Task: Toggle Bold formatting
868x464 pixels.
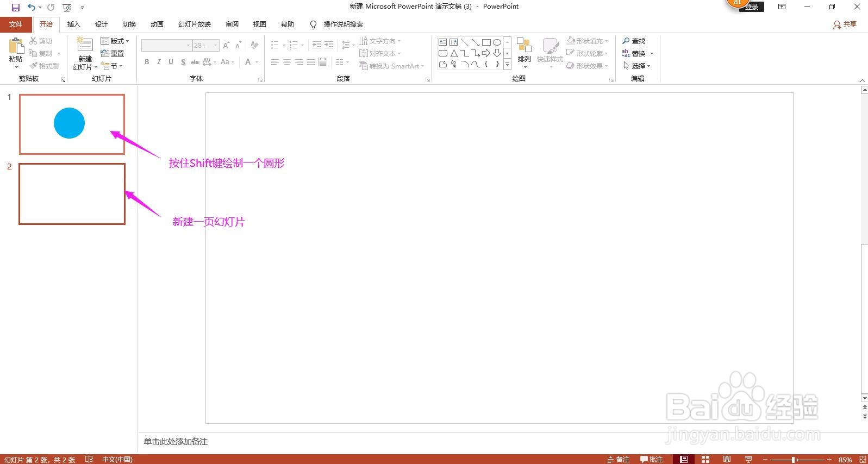Action: click(147, 62)
